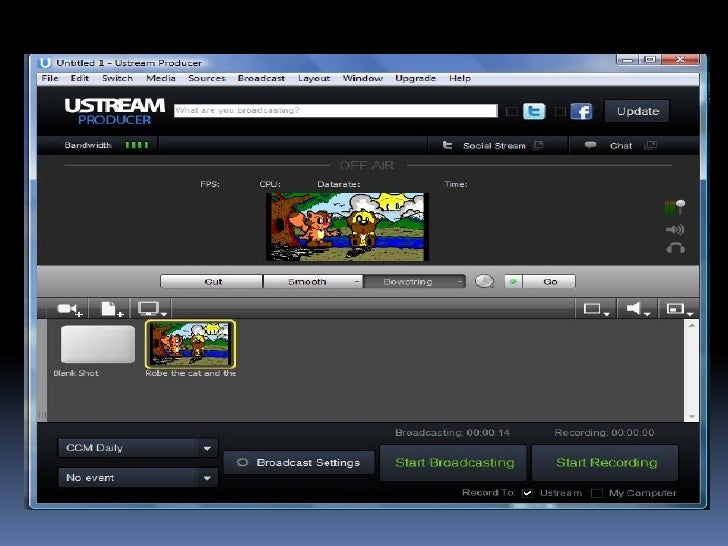Open the Broadcast menu

261,78
